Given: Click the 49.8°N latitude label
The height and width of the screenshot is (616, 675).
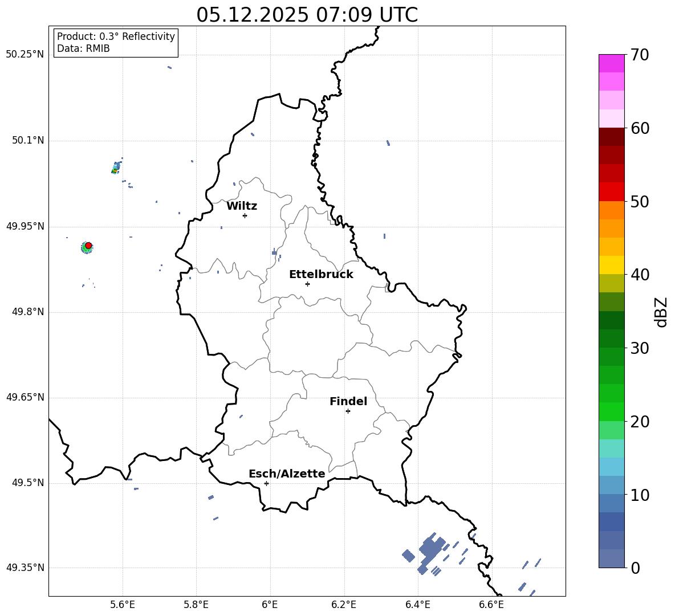Looking at the screenshot, I should coord(28,312).
